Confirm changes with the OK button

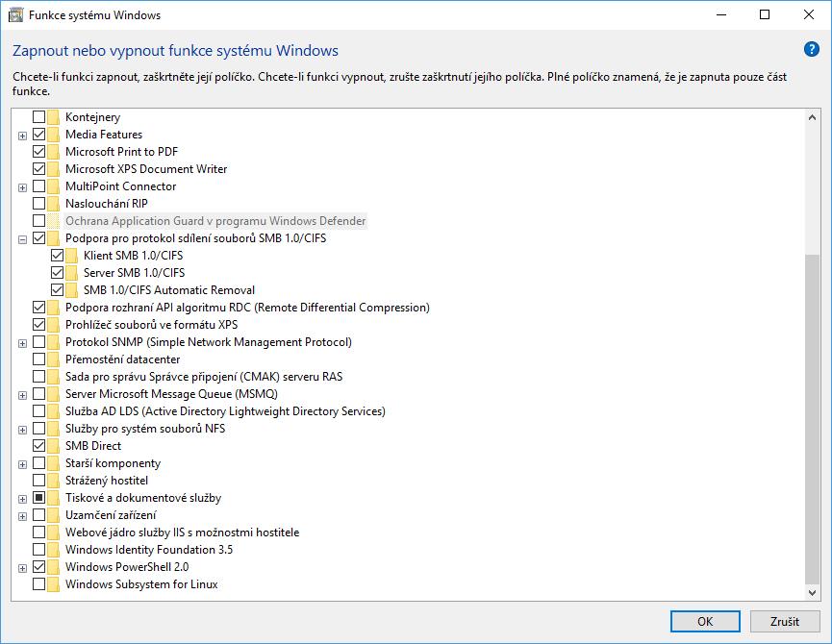pyautogui.click(x=705, y=621)
